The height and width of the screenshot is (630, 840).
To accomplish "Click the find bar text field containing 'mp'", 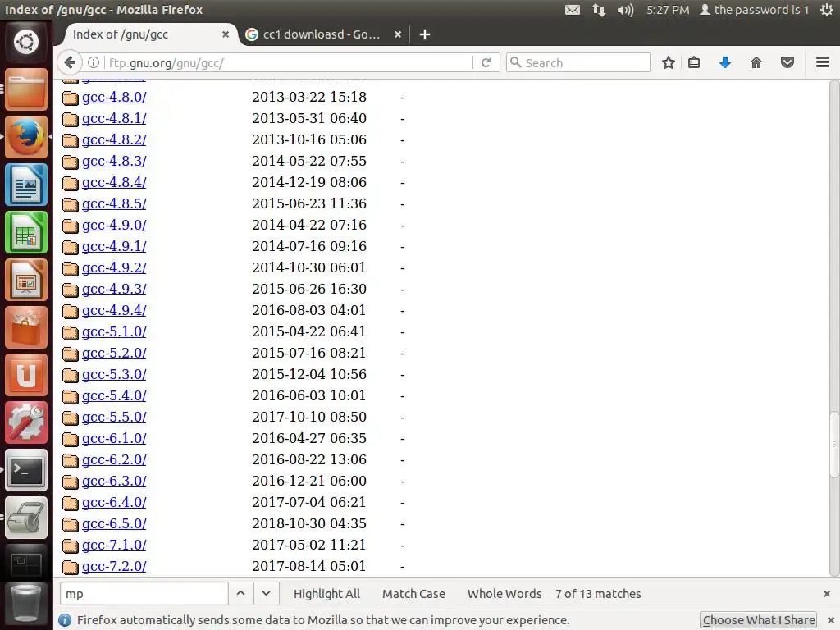I will (x=144, y=594).
